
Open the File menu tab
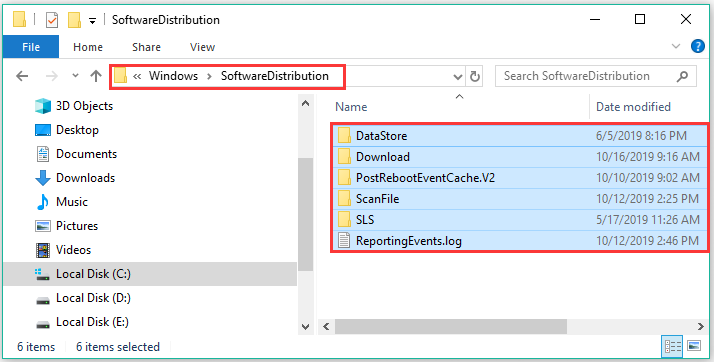pyautogui.click(x=31, y=47)
